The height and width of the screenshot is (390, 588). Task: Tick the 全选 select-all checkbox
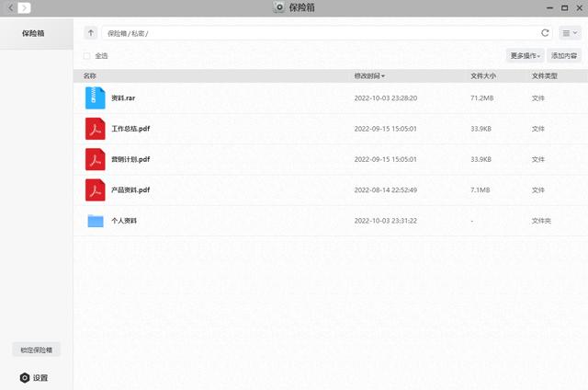click(87, 56)
